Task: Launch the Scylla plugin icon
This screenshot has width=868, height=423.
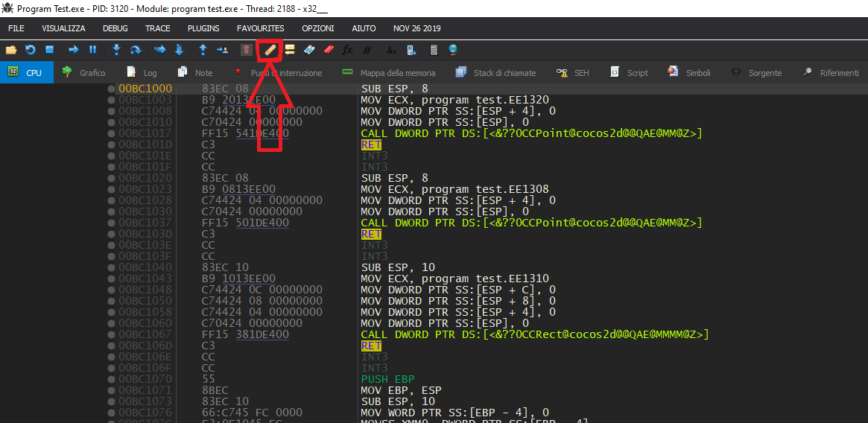Action: [x=247, y=50]
